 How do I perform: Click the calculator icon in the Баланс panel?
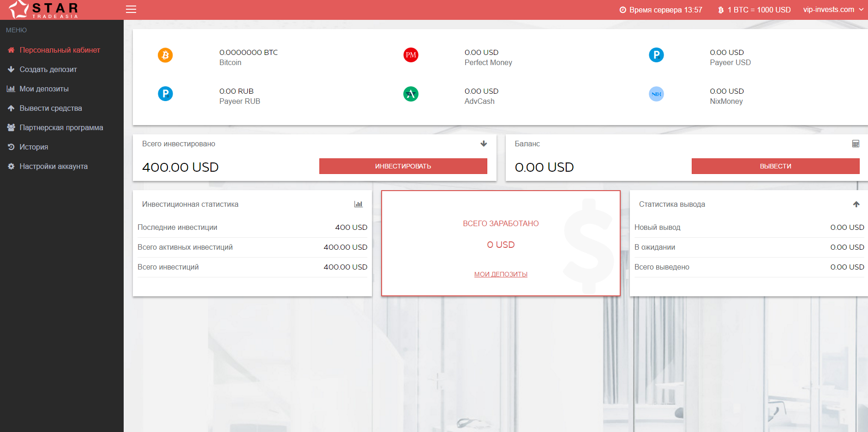[x=856, y=144]
